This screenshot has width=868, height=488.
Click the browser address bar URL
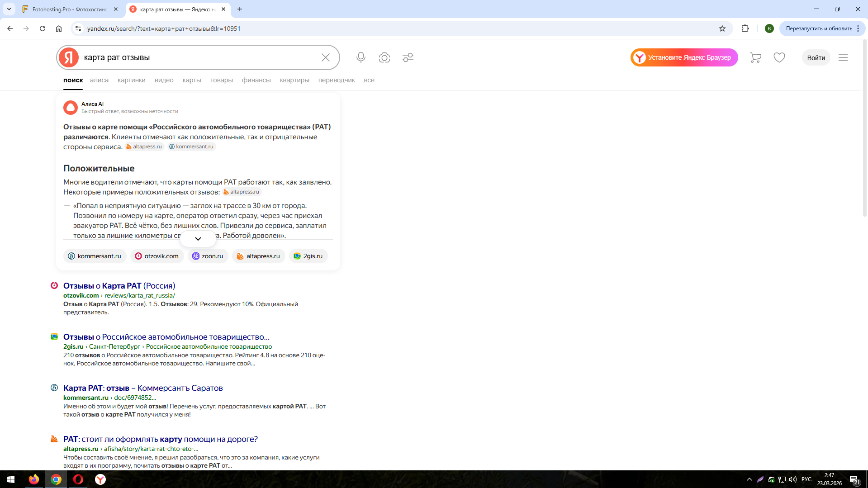click(164, 28)
